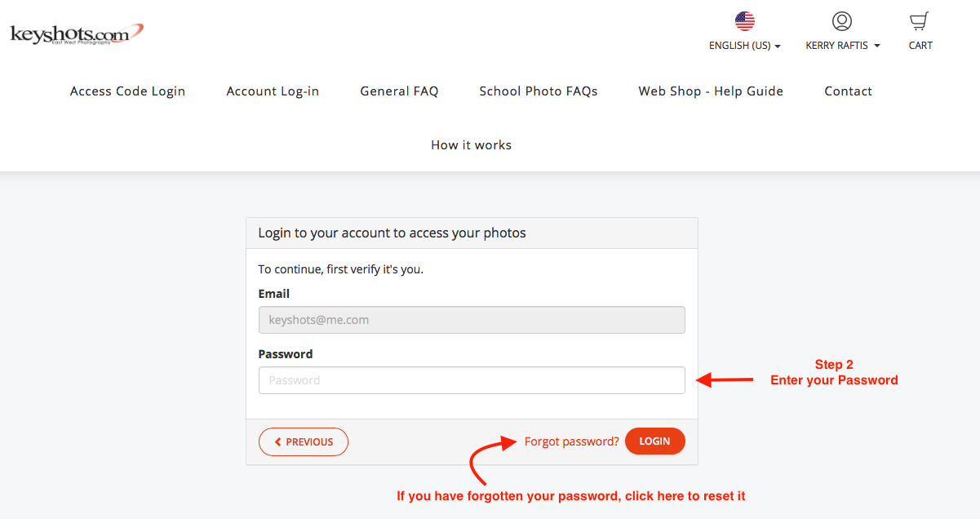Click the keyshots.com logo
This screenshot has height=519, width=980.
(x=77, y=34)
